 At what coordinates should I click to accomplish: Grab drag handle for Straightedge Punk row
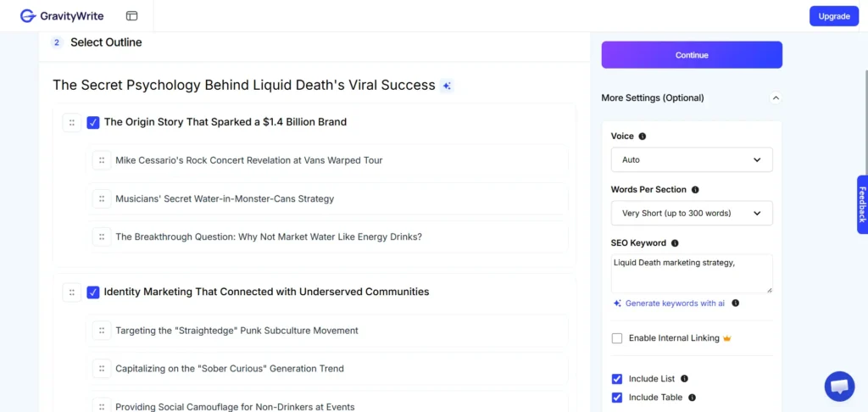(102, 331)
